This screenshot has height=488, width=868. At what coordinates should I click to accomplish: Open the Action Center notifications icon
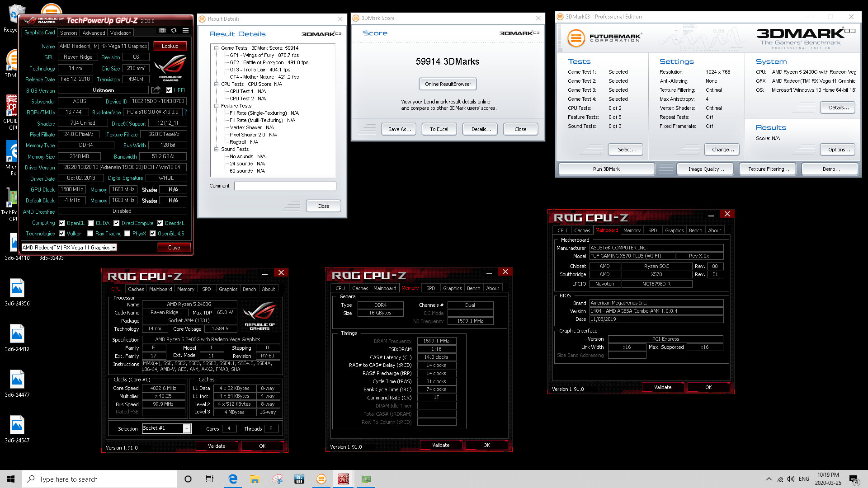coord(854,479)
